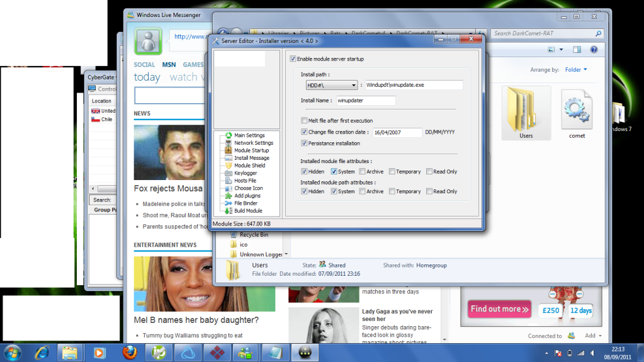Switch to SOCIAL tab in Messenger
This screenshot has width=644, height=362.
(x=144, y=64)
